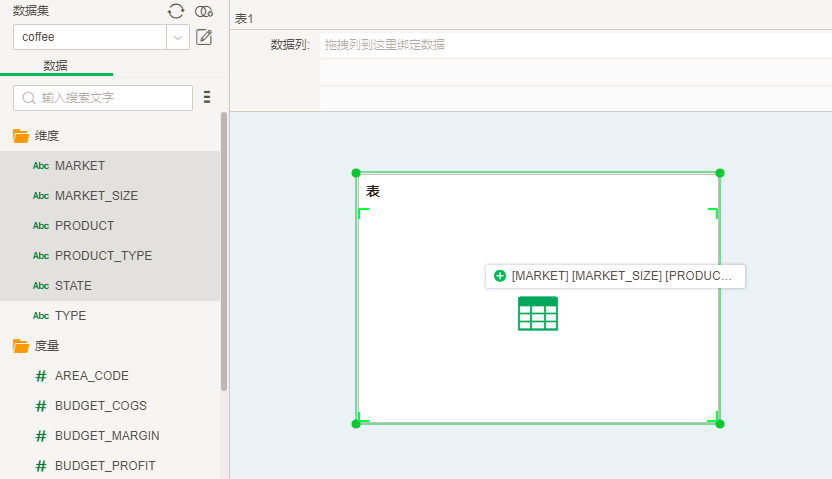The image size is (832, 479).
Task: Select the TYPE dimension field
Action: click(x=70, y=316)
